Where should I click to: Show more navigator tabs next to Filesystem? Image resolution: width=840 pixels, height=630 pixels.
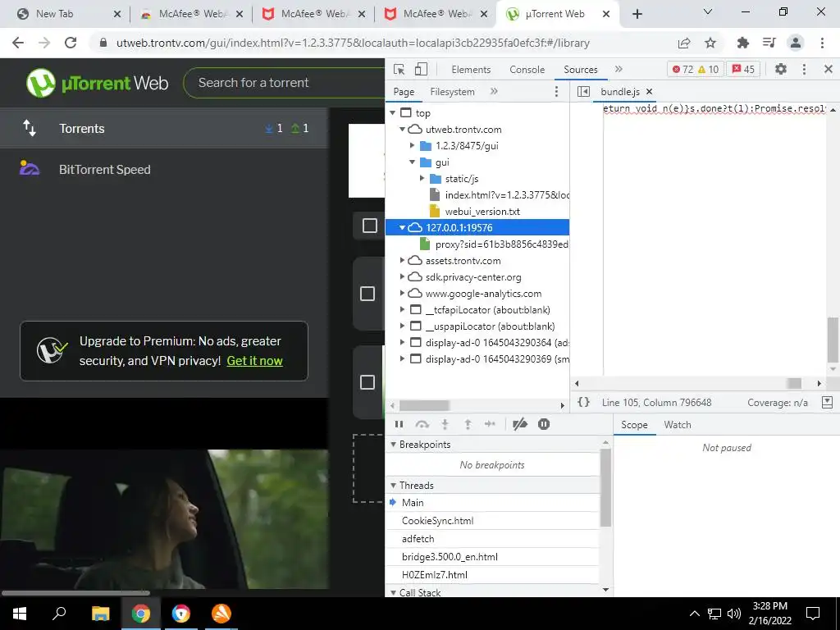coord(494,92)
